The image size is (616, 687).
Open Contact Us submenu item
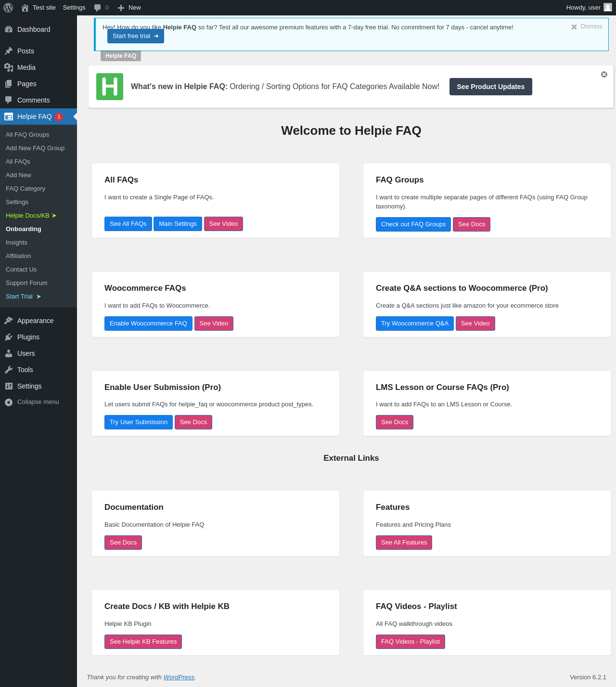[x=21, y=270]
